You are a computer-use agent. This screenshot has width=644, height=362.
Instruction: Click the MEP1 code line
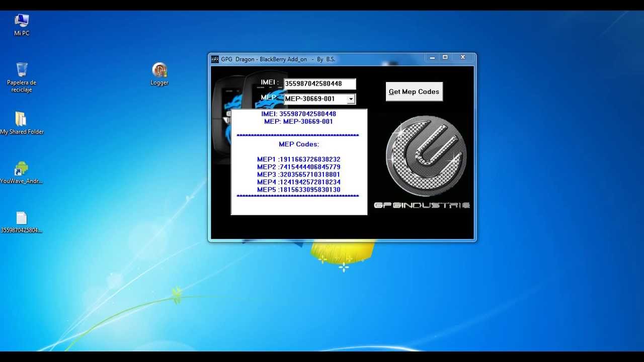pyautogui.click(x=299, y=159)
